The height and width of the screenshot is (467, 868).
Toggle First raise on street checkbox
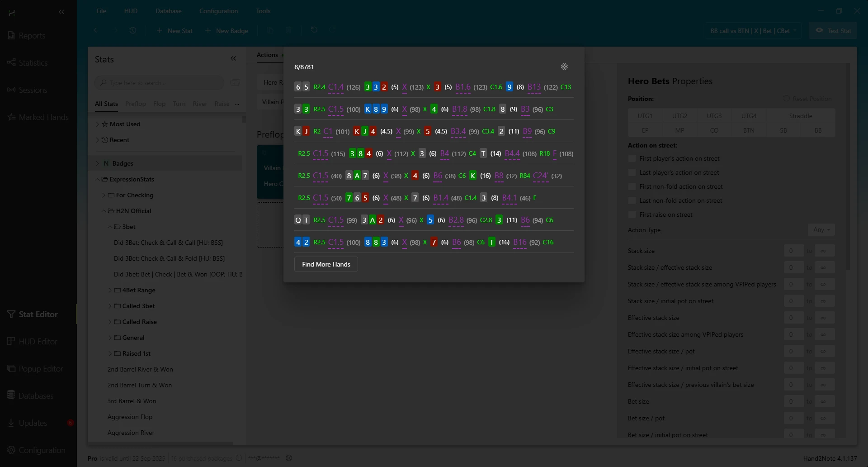pyautogui.click(x=632, y=214)
